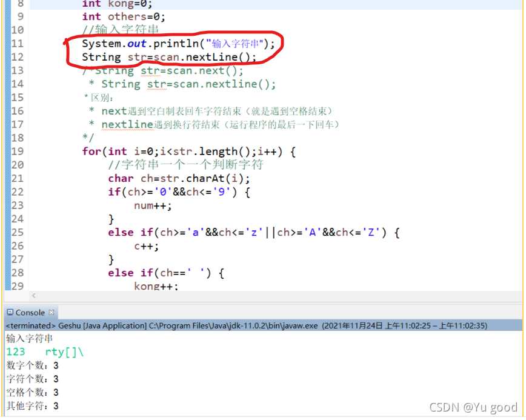The image size is (526, 420).
Task: Click the closing '*/' on line 18
Action: coord(88,138)
